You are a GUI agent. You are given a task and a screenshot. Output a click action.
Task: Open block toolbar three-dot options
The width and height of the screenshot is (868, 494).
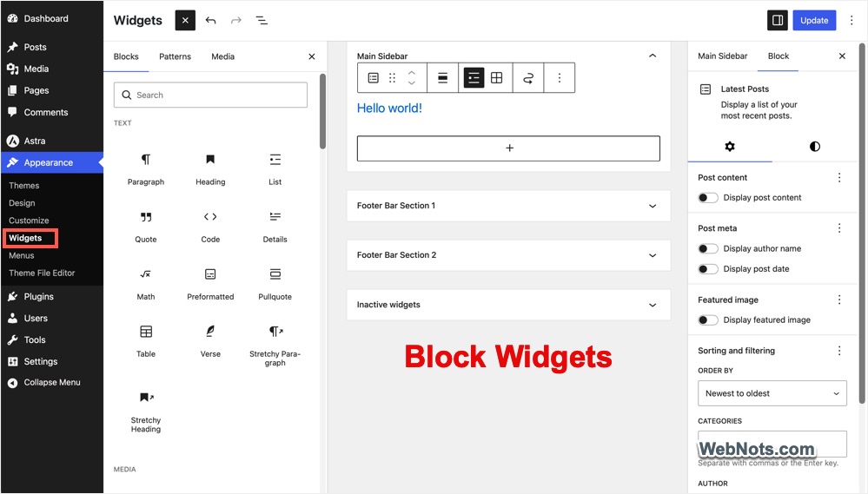click(559, 78)
